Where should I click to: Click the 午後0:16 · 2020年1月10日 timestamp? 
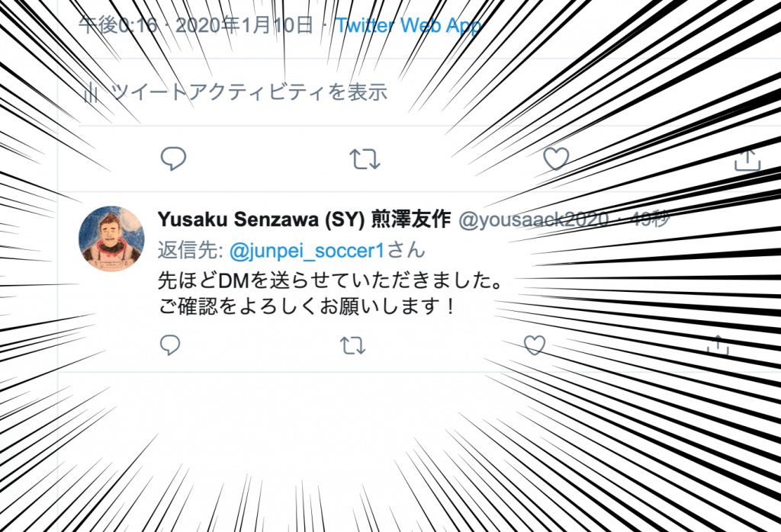pyautogui.click(x=196, y=25)
